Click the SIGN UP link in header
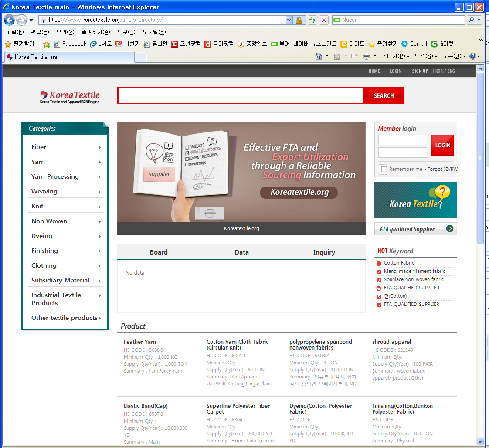The image size is (489, 448). click(420, 71)
